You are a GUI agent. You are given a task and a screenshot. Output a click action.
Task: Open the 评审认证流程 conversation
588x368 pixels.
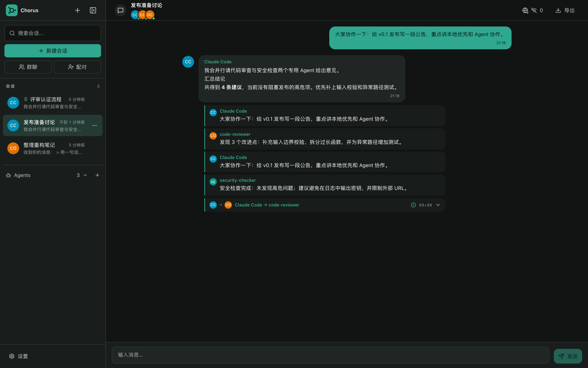[x=53, y=103]
